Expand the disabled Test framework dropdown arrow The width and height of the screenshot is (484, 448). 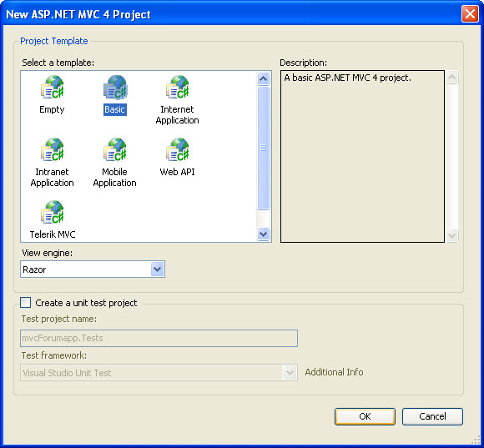(290, 373)
